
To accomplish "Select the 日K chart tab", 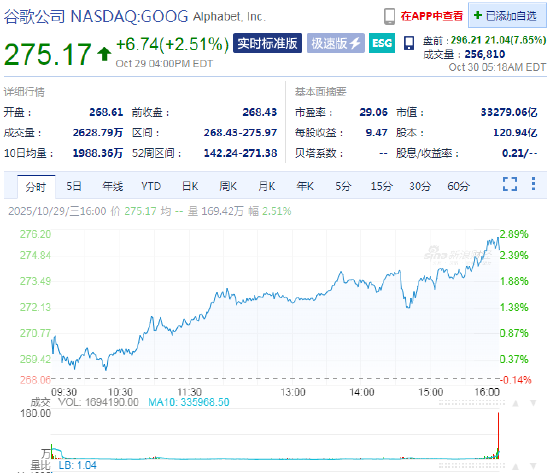I will pos(190,186).
